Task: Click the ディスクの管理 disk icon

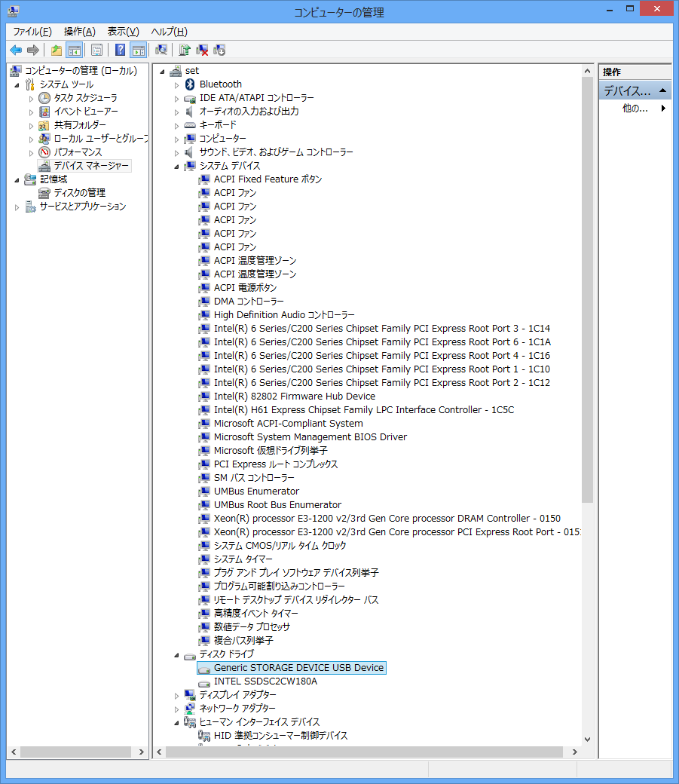Action: point(44,192)
